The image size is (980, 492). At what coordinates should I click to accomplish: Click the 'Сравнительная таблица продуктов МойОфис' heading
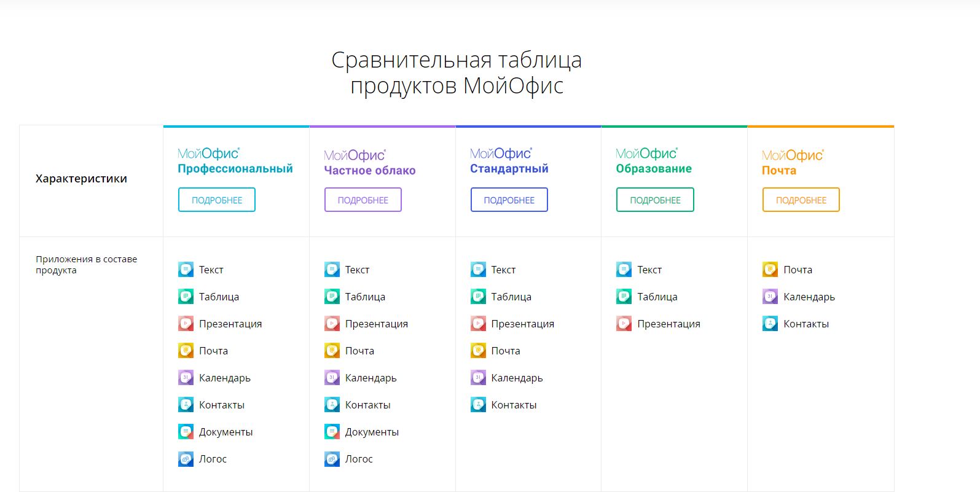click(x=457, y=72)
